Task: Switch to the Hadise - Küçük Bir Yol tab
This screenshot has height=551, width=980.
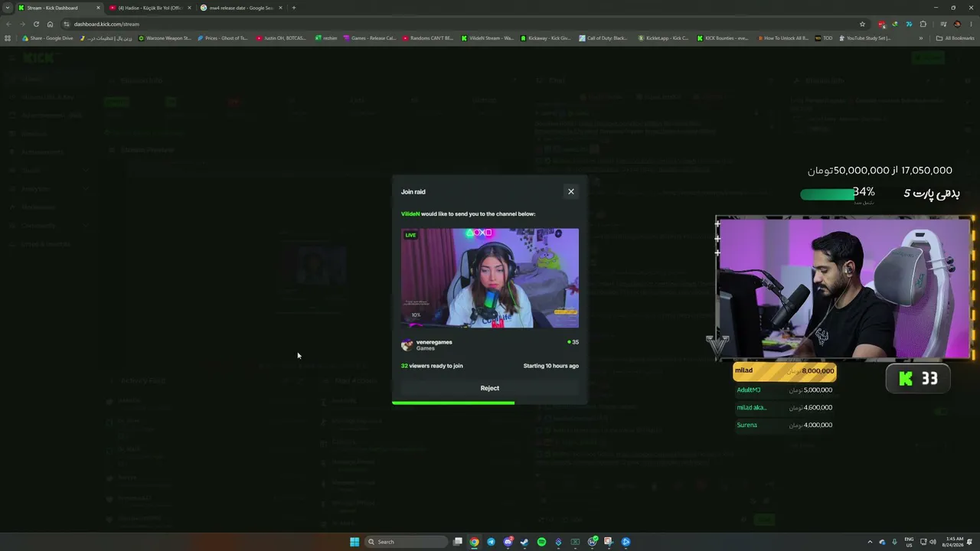Action: tap(149, 8)
